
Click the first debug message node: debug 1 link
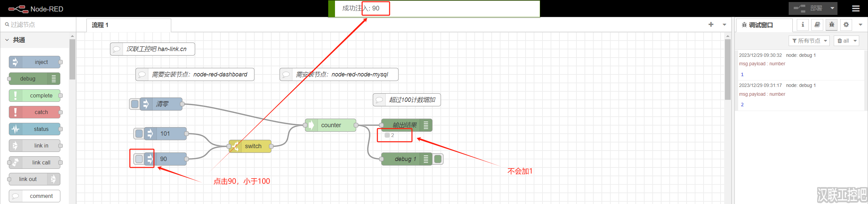coord(801,55)
